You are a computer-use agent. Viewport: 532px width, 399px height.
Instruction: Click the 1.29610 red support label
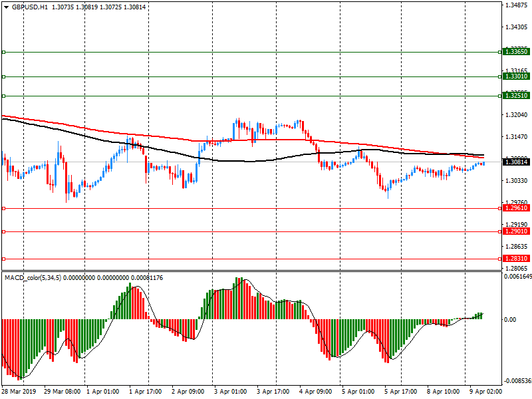tap(516, 208)
